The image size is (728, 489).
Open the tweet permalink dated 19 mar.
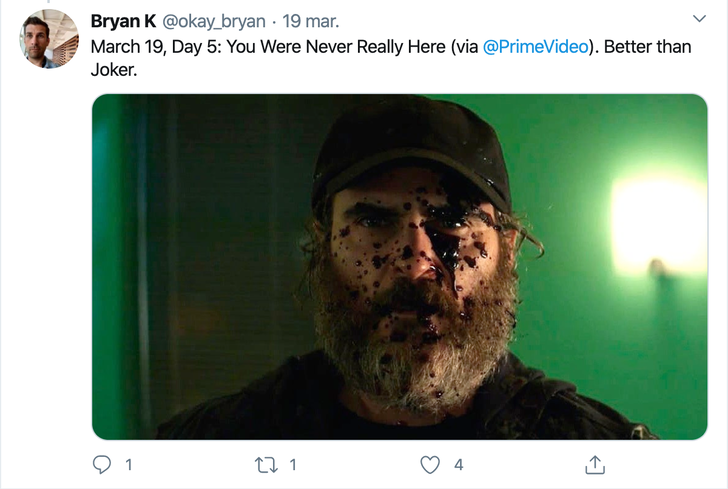pyautogui.click(x=311, y=21)
